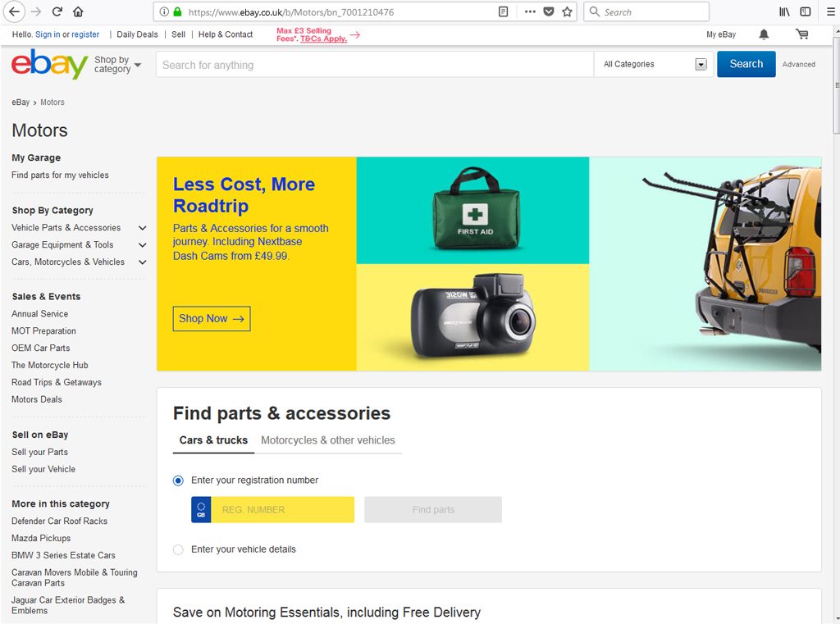Switch to Cars & trucks tab
This screenshot has width=840, height=624.
(213, 440)
